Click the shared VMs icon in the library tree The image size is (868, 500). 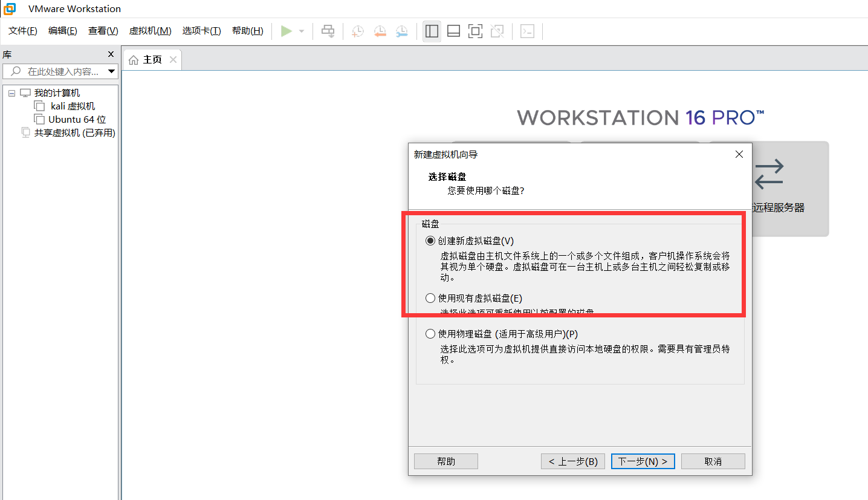pos(25,132)
